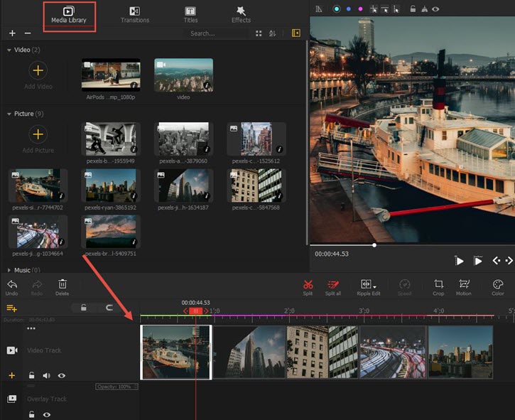Image resolution: width=515 pixels, height=420 pixels.
Task: Click the Add Picture button
Action: pyautogui.click(x=38, y=135)
